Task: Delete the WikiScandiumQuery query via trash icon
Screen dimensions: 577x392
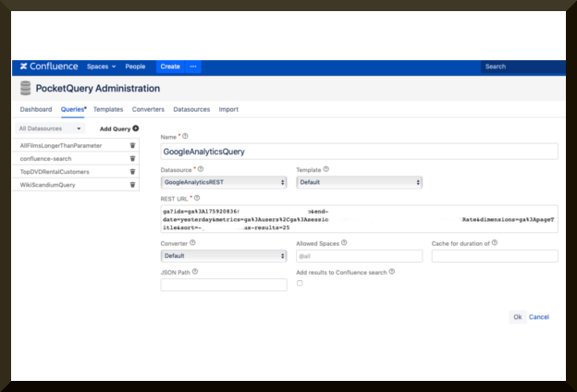Action: (132, 185)
